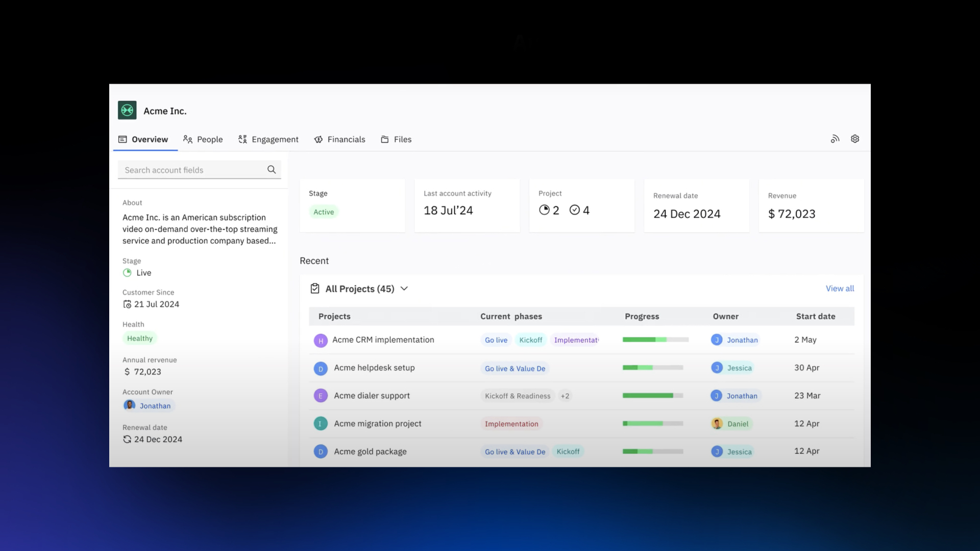Click the feed broadcast icon top right
The image size is (980, 551).
835,139
